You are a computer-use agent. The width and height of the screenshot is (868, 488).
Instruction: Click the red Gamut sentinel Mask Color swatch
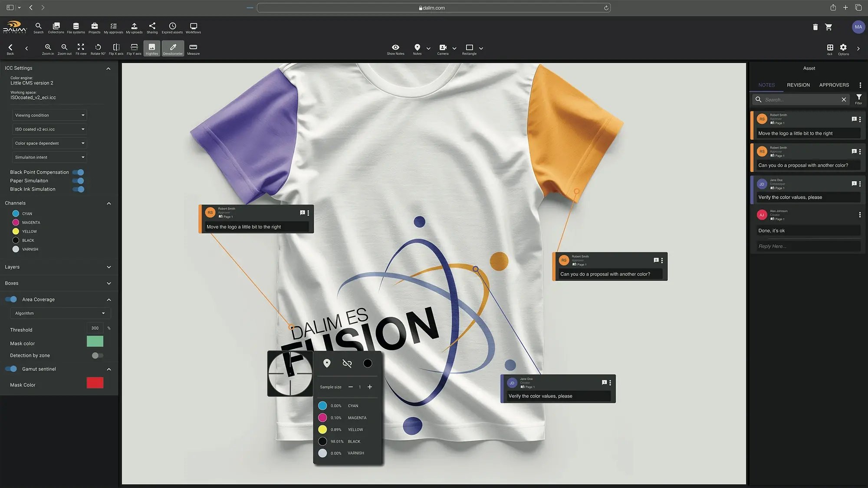[x=95, y=383]
